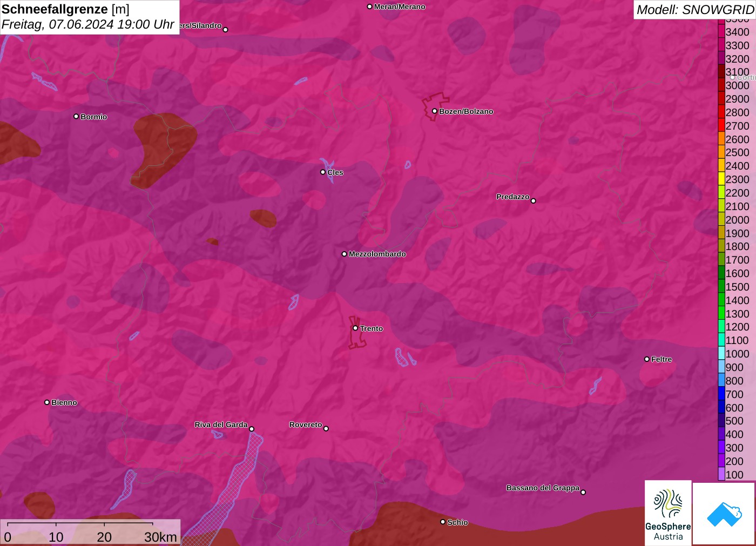
Task: Click the Cles location marker
Action: [x=323, y=172]
